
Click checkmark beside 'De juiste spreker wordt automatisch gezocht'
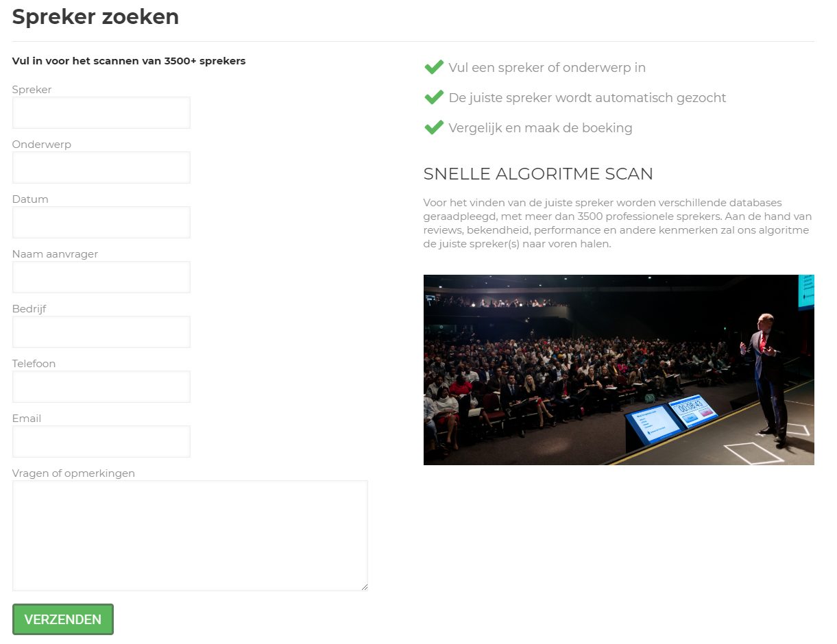[x=434, y=97]
